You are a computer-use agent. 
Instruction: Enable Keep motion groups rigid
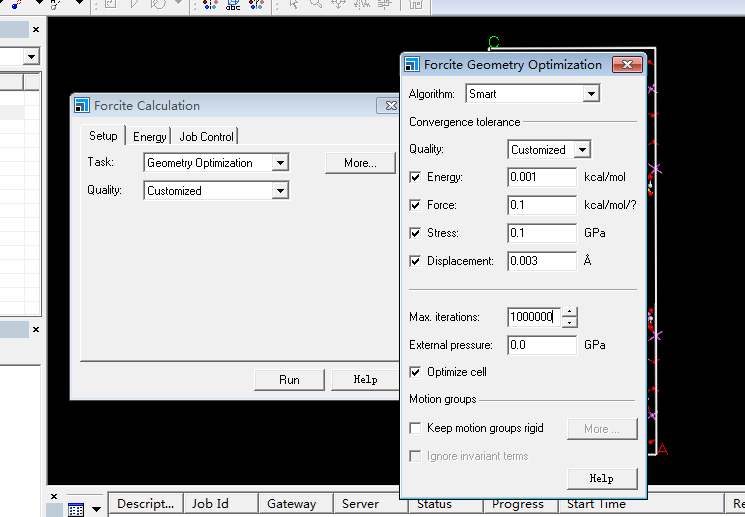[415, 428]
